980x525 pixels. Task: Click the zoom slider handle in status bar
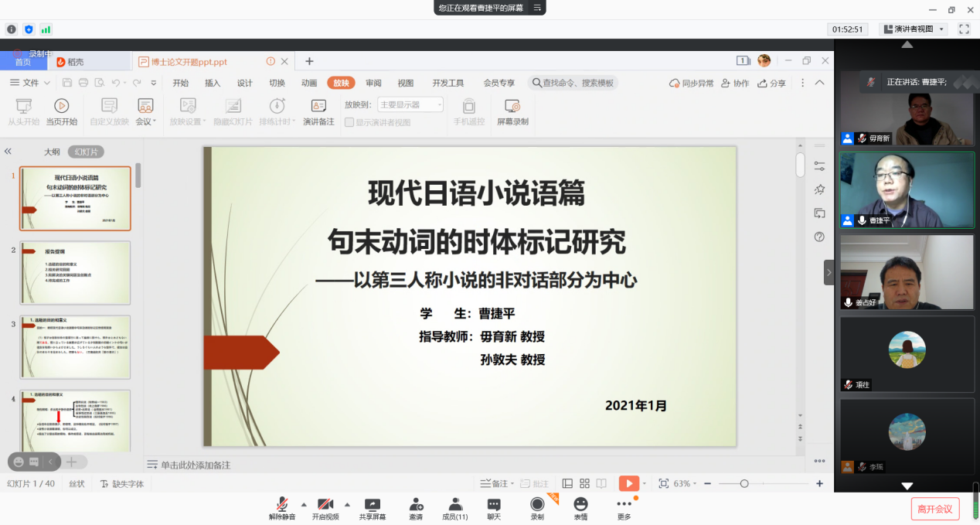click(744, 483)
